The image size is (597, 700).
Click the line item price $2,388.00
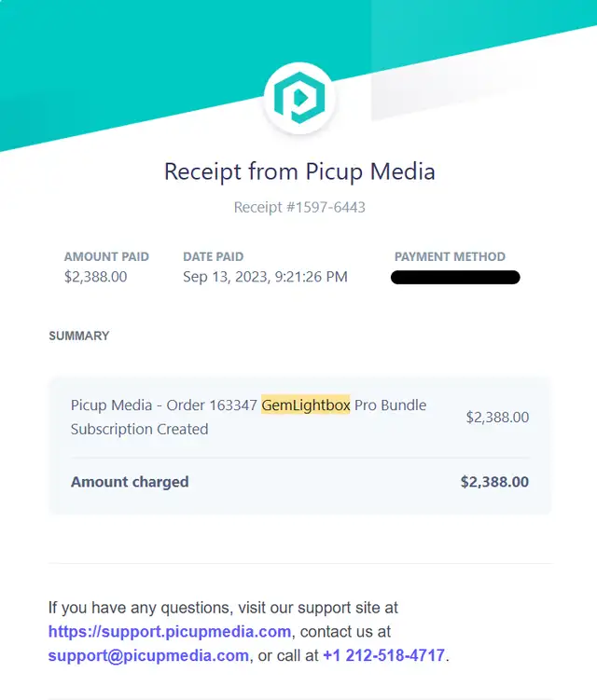coord(497,417)
